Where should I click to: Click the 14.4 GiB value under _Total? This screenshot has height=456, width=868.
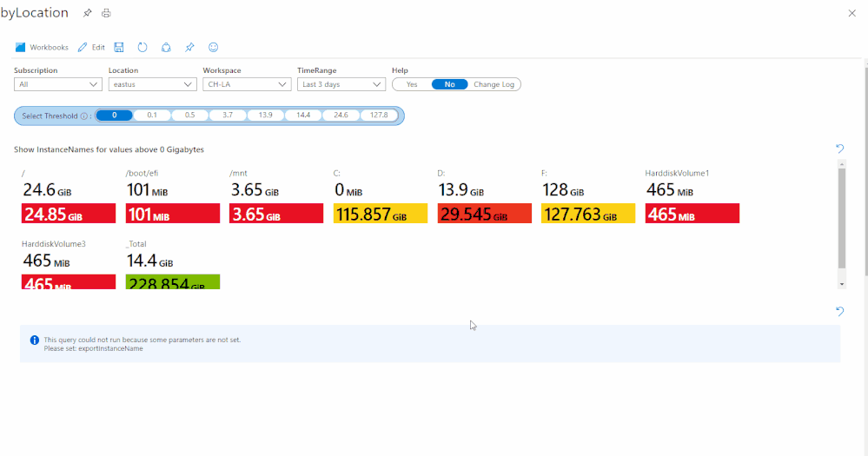(x=149, y=261)
